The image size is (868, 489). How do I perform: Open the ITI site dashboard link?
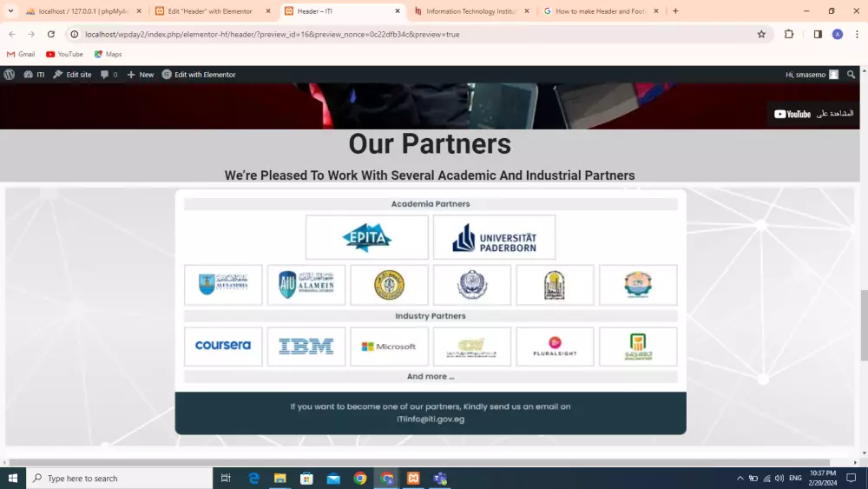coord(34,74)
